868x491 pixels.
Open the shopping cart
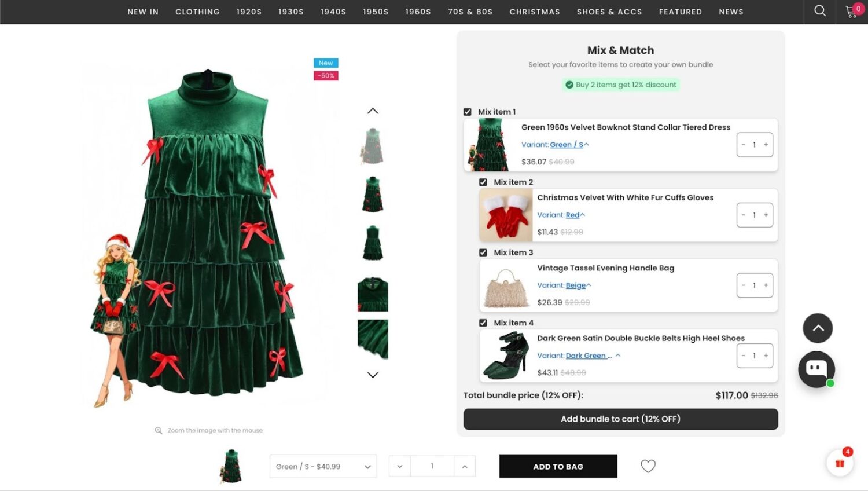coord(851,11)
